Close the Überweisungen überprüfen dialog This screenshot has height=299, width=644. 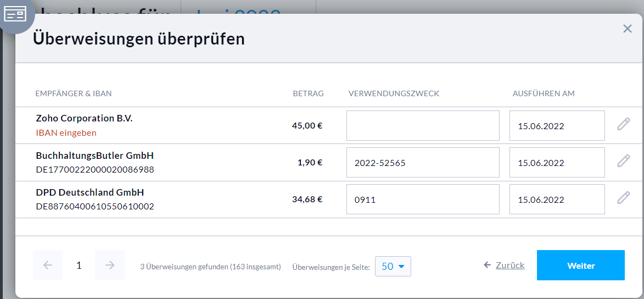tap(627, 29)
